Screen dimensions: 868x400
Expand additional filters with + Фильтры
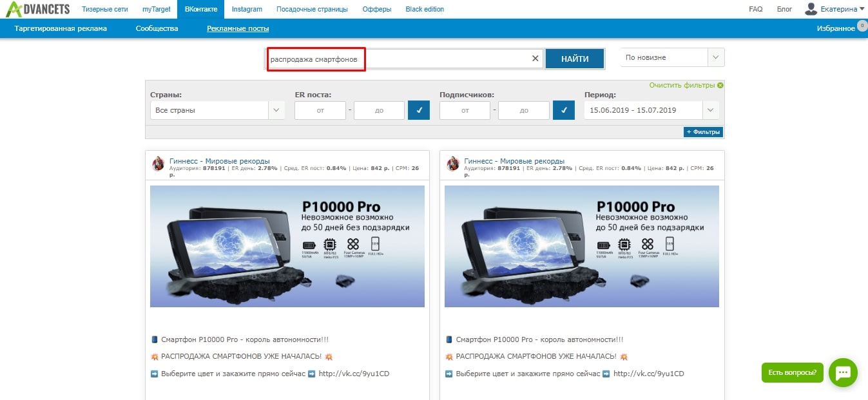pyautogui.click(x=703, y=132)
